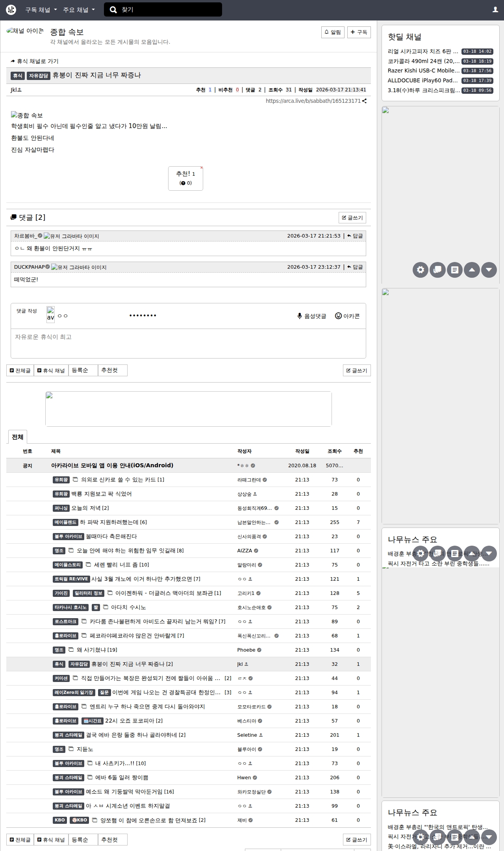Select bottom 추천컷 filter tab
This screenshot has width=504, height=851.
[113, 840]
